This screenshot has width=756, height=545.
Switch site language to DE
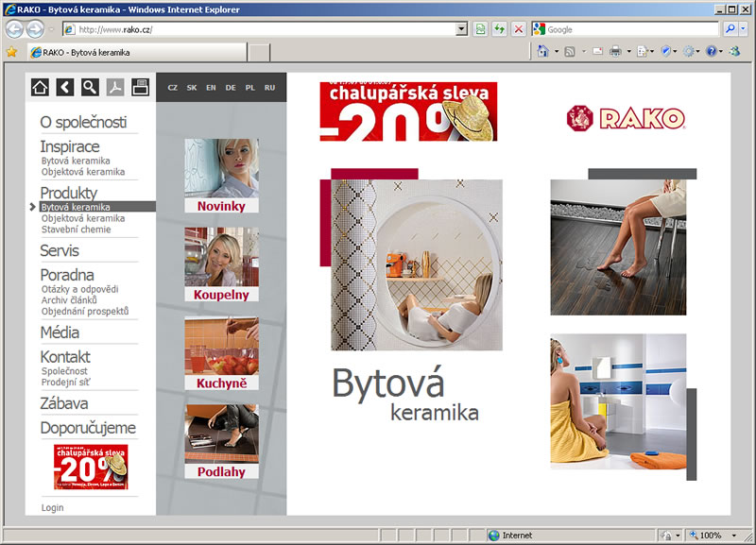231,88
